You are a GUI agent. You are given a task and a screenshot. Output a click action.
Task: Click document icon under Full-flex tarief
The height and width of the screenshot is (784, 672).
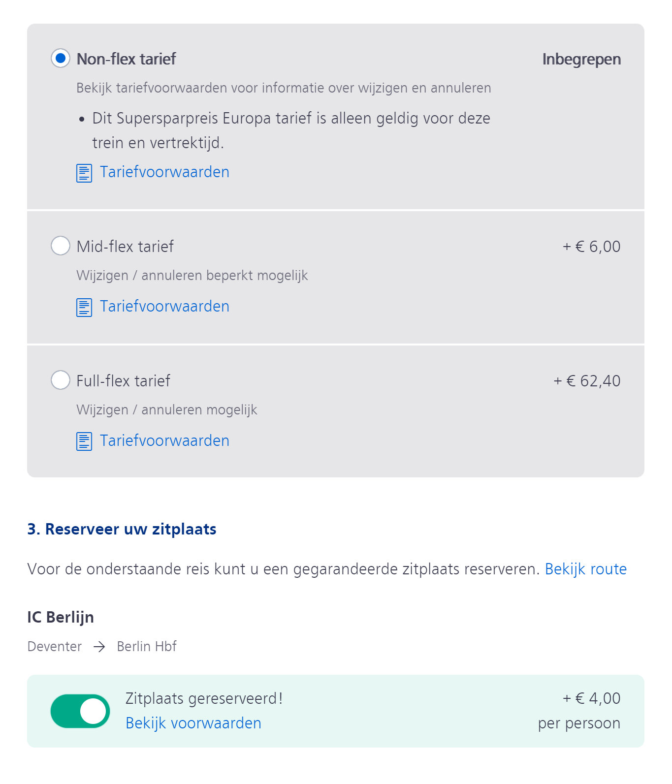click(x=84, y=441)
